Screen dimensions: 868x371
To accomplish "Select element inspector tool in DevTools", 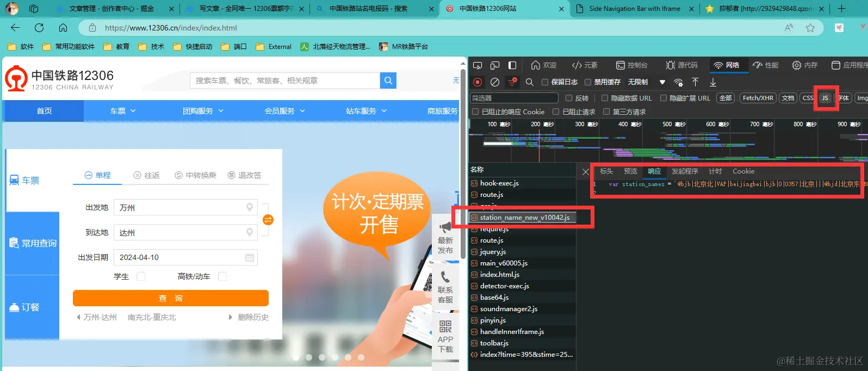I will (478, 65).
